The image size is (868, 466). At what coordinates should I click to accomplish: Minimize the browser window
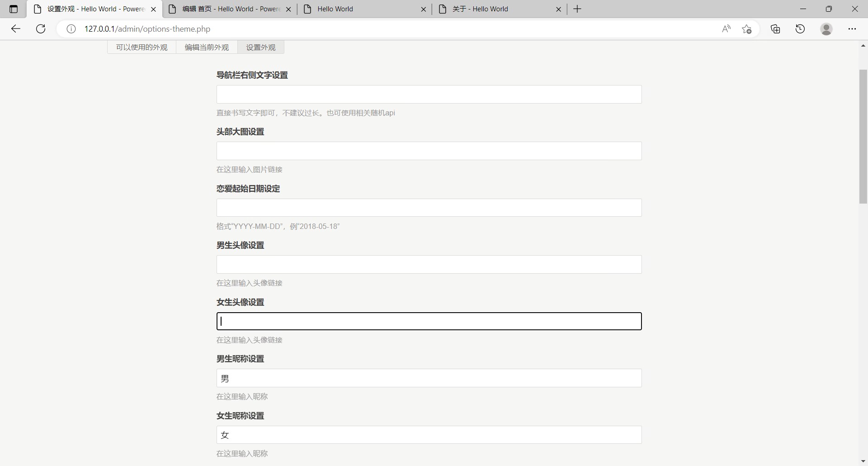pos(803,9)
